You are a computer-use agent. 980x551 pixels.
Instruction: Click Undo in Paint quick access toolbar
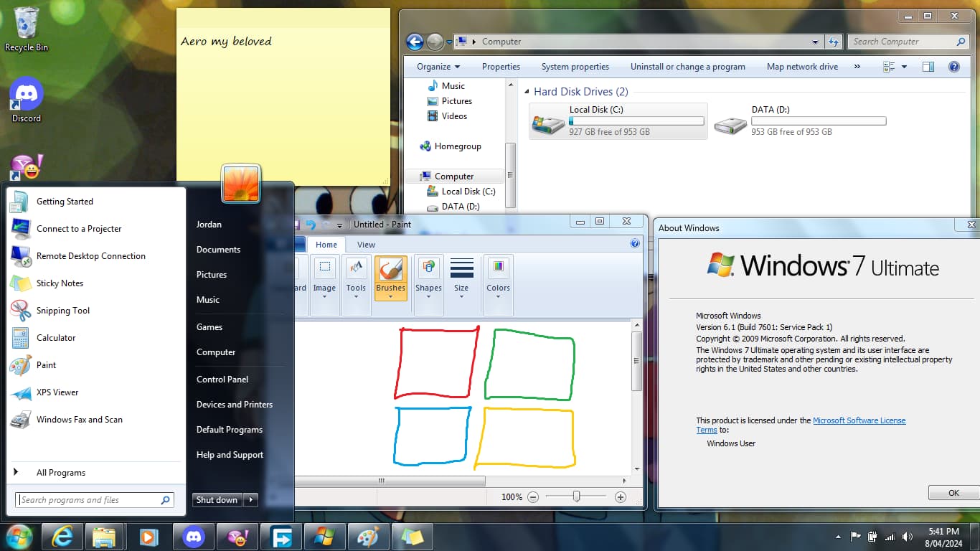point(311,225)
